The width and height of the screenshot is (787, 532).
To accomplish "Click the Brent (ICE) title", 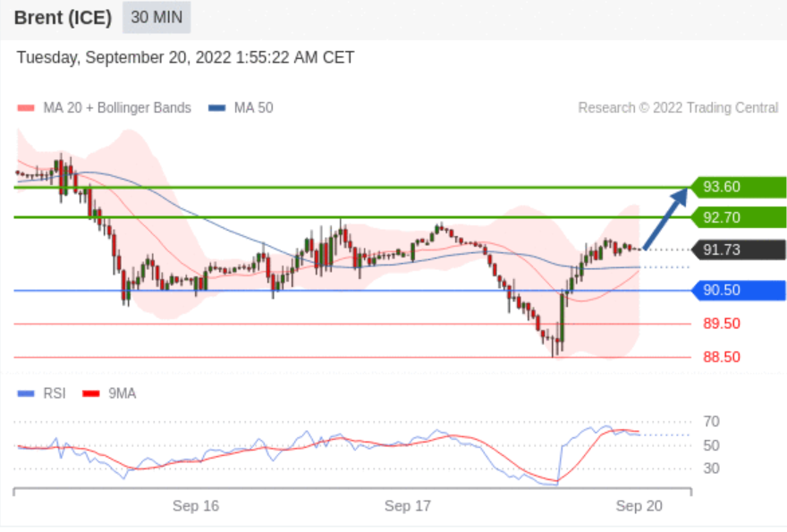I will tap(63, 18).
